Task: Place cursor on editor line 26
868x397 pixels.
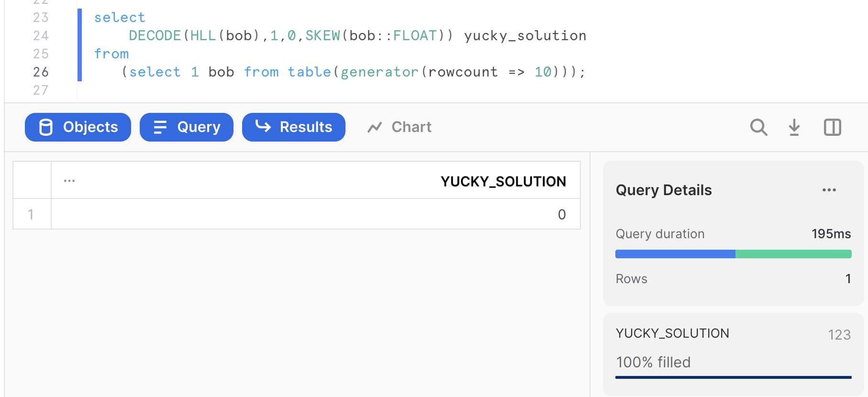Action: coord(335,72)
